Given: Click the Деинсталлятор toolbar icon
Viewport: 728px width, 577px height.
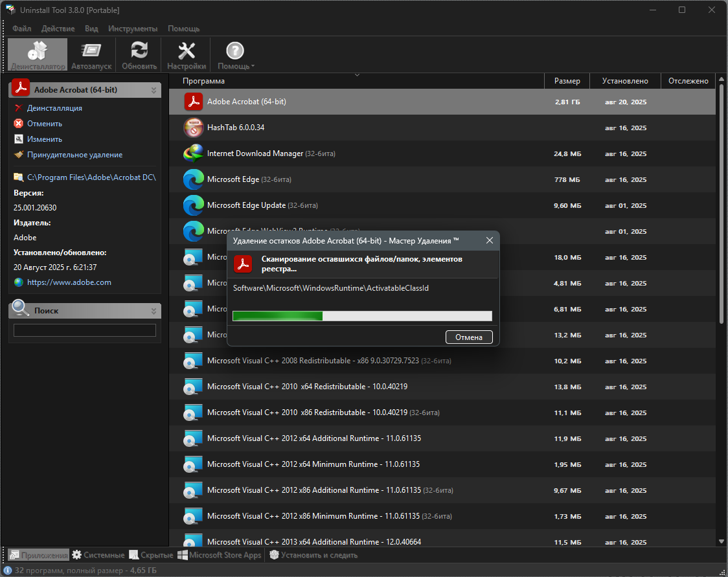Looking at the screenshot, I should coord(38,51).
